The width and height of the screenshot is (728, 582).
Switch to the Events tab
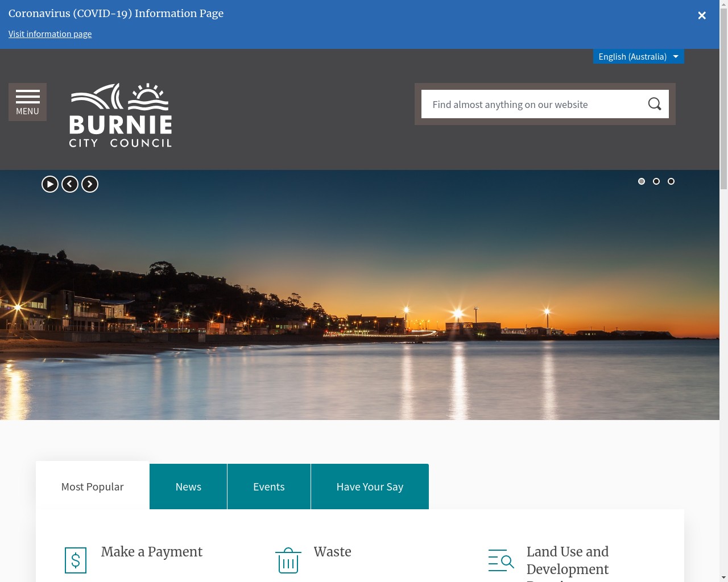(268, 487)
